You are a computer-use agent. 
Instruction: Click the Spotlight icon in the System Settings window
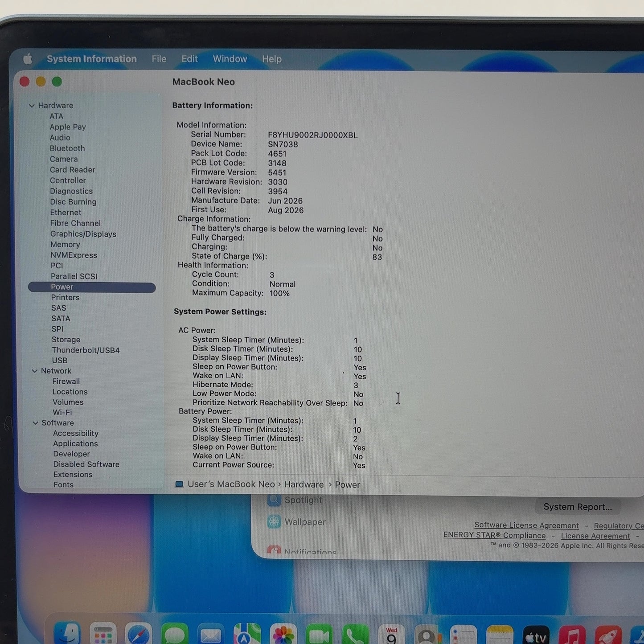click(x=274, y=500)
